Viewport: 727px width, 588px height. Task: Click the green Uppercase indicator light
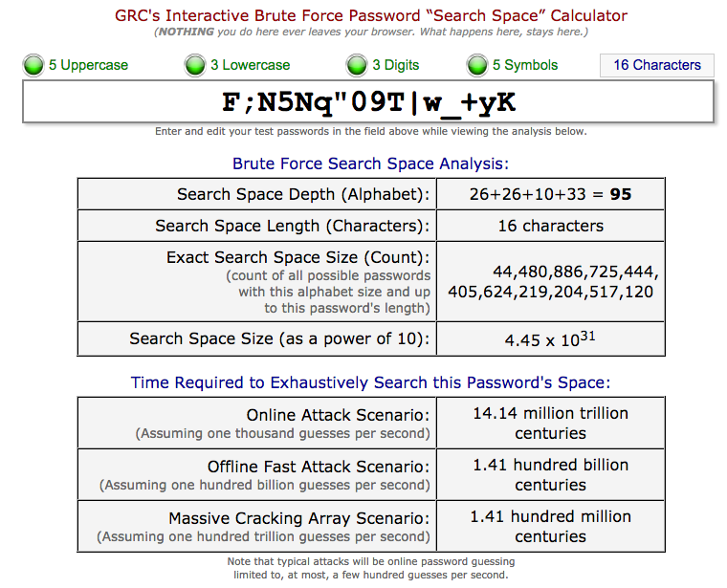tap(33, 65)
